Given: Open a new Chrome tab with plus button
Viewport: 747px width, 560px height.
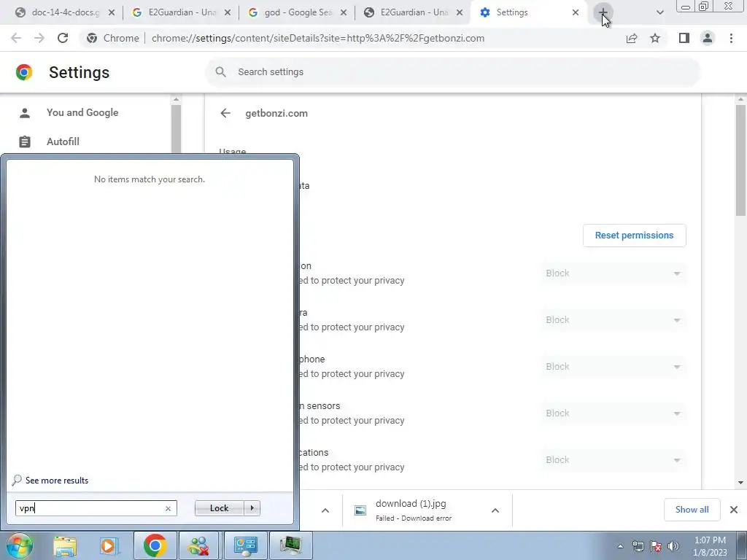Looking at the screenshot, I should pos(603,12).
